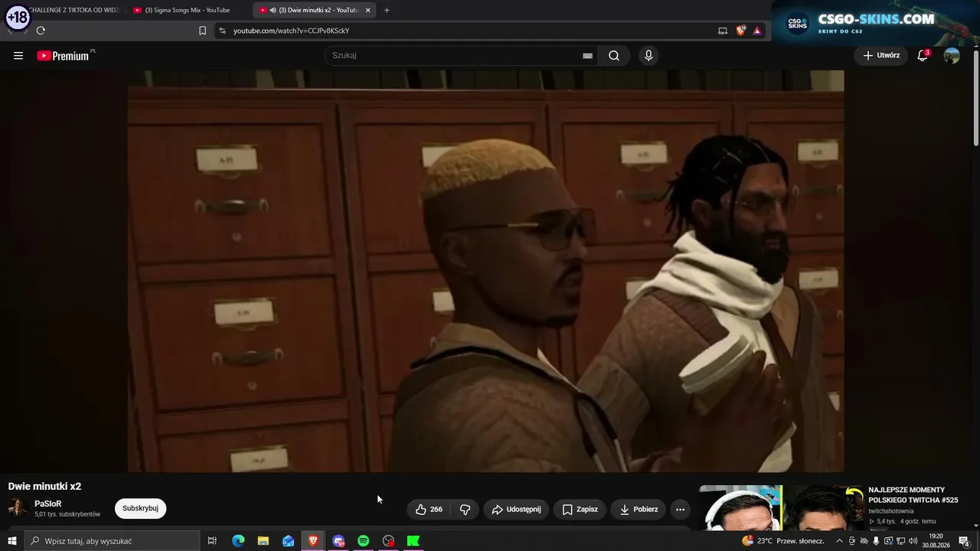The width and height of the screenshot is (980, 551).
Task: Open the Windows notification center
Action: [964, 541]
